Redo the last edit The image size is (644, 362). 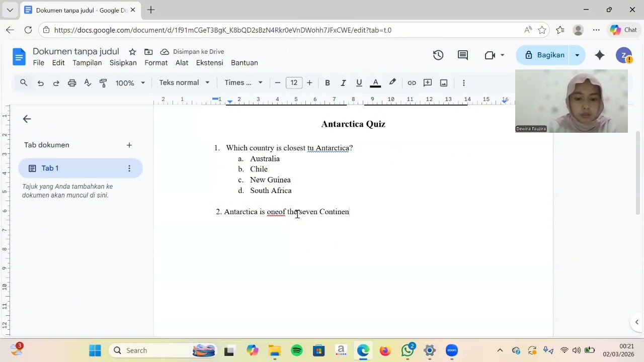click(56, 83)
